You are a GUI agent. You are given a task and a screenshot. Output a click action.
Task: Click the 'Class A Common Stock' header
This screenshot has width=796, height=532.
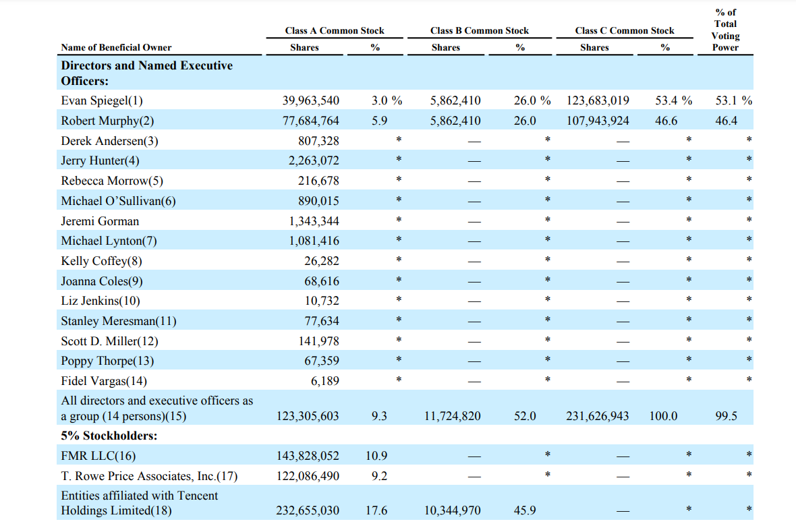[335, 30]
